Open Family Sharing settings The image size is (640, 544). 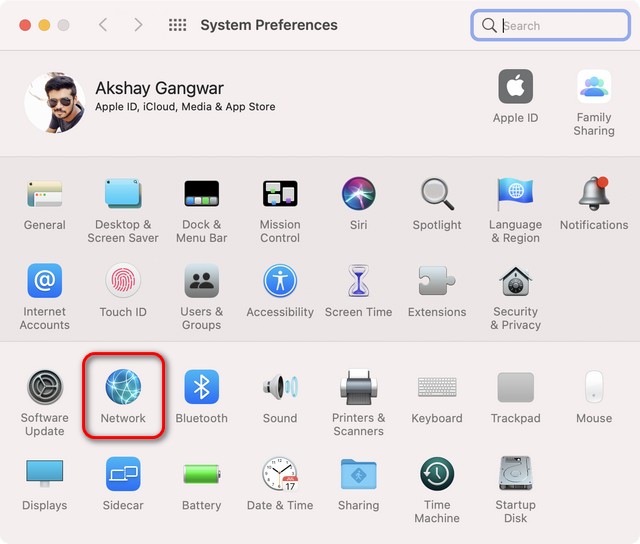tap(593, 88)
